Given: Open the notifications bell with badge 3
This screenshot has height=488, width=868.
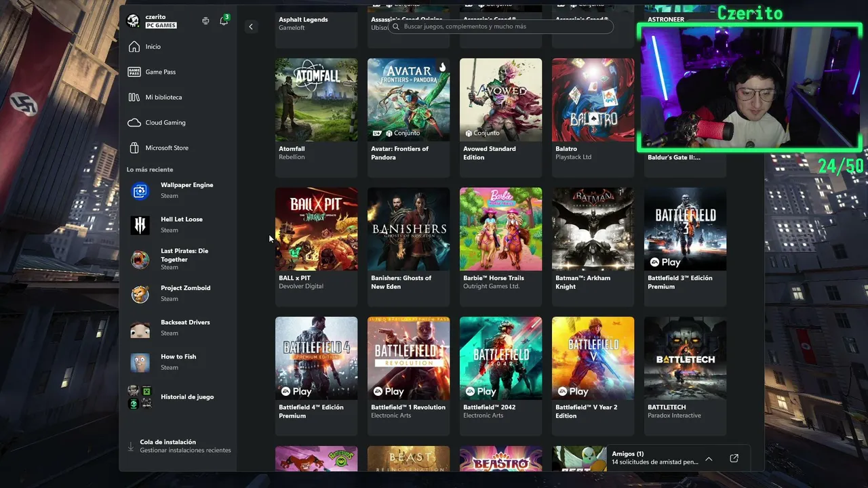Looking at the screenshot, I should [x=224, y=21].
